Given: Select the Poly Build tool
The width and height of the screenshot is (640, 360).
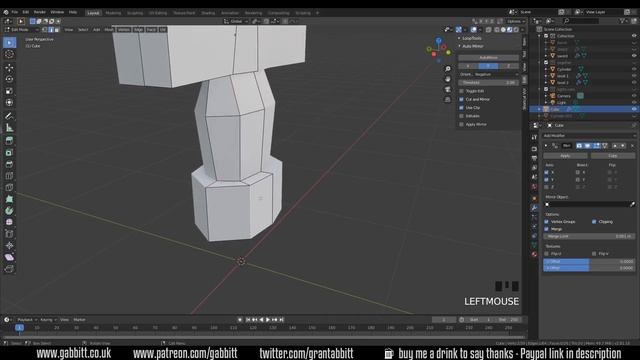Looking at the screenshot, I should pyautogui.click(x=9, y=199).
